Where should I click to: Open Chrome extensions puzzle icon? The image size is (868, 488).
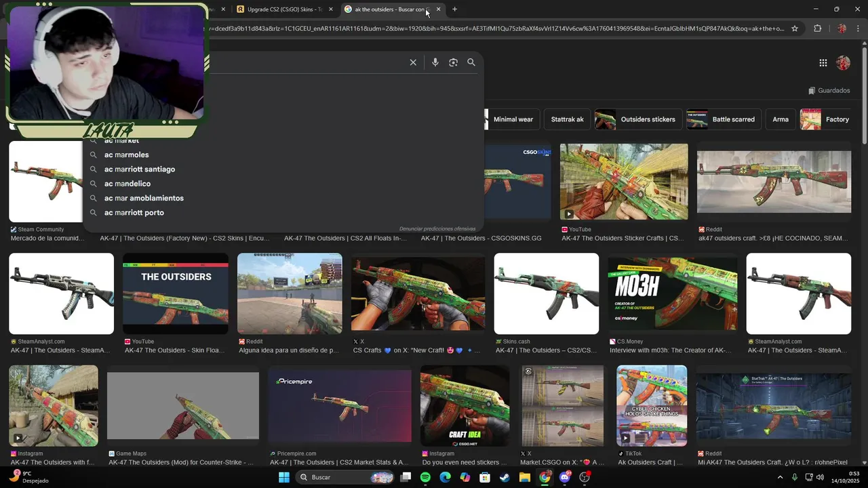tap(817, 28)
